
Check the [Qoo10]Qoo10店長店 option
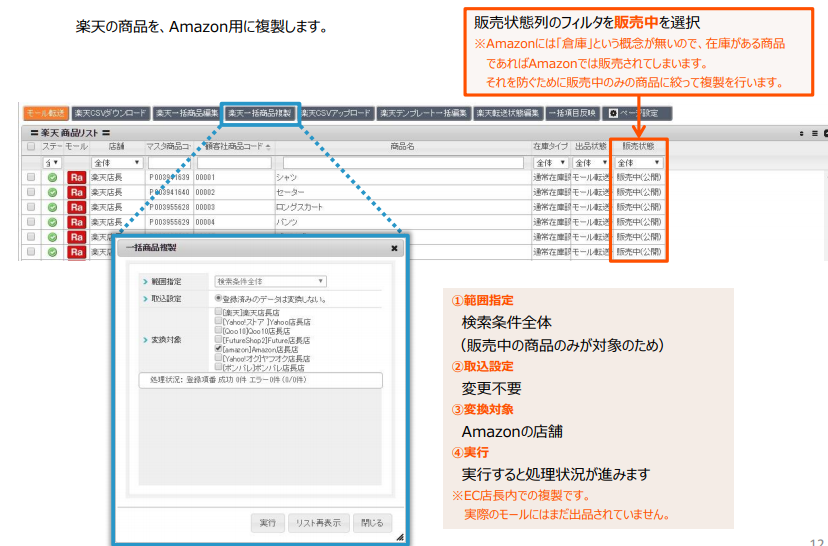click(218, 330)
